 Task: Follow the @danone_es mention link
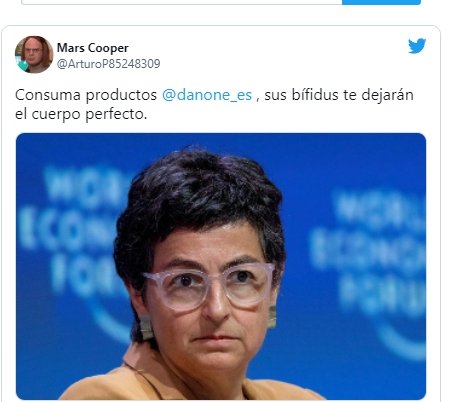click(x=207, y=95)
